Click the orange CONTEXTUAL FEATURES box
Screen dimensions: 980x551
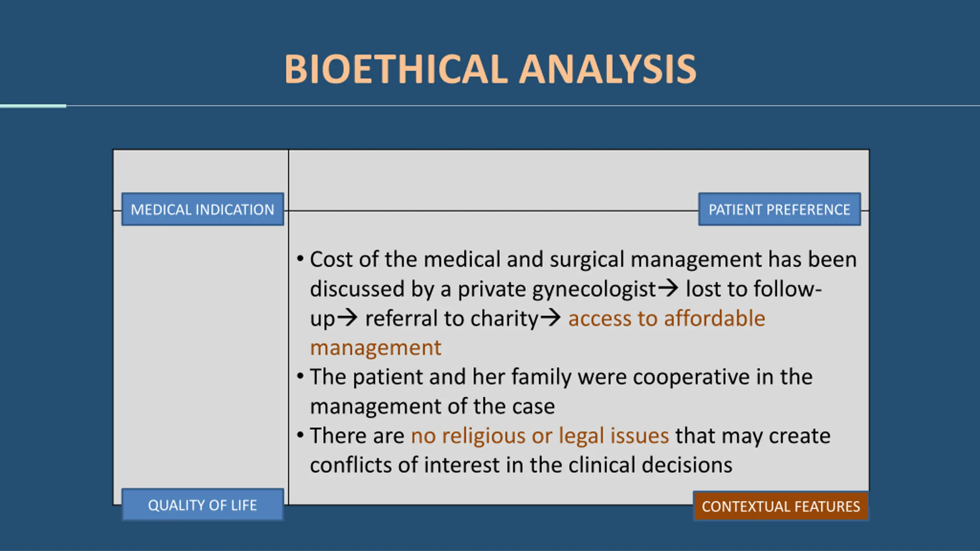(781, 506)
